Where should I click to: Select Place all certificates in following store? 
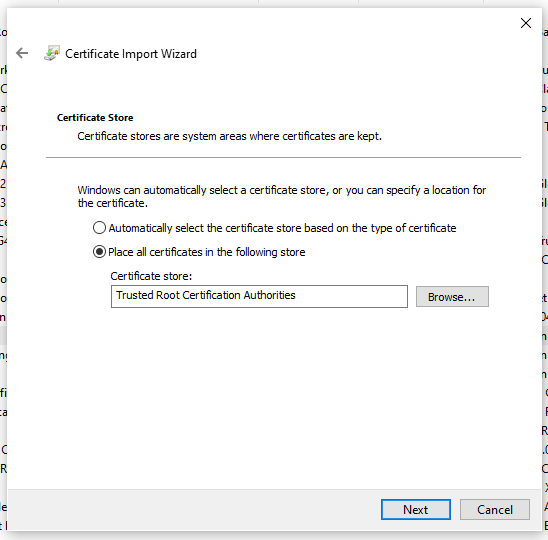[x=199, y=252]
